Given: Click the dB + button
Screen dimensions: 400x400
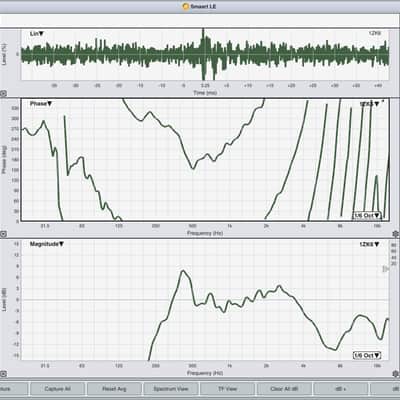Looking at the screenshot, I should point(341,389).
